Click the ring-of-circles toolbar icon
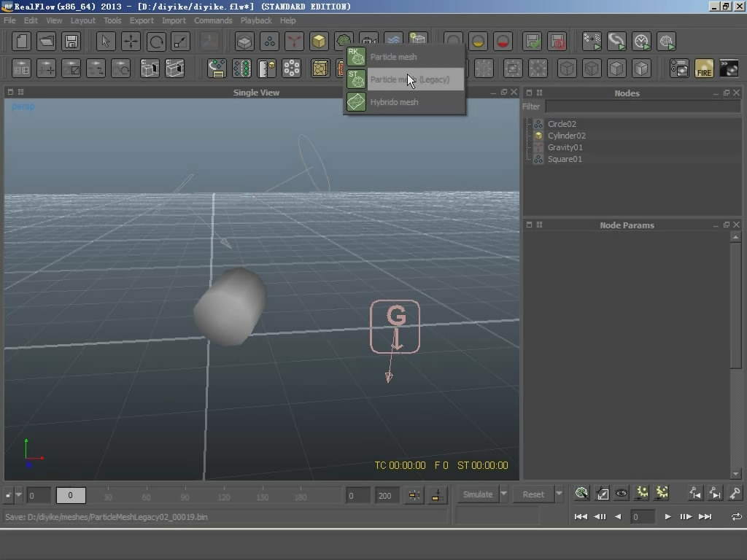Image resolution: width=747 pixels, height=560 pixels. [291, 69]
